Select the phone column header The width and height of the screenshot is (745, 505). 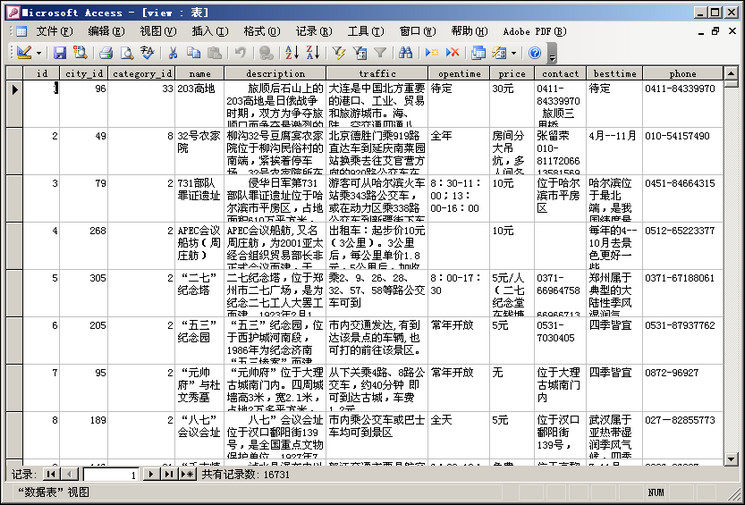683,73
